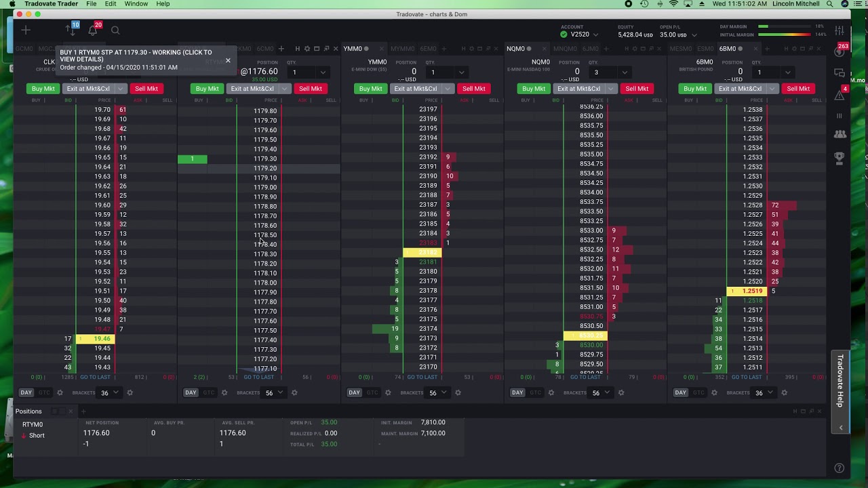868x488 pixels.
Task: Open the File menu
Action: coord(91,4)
